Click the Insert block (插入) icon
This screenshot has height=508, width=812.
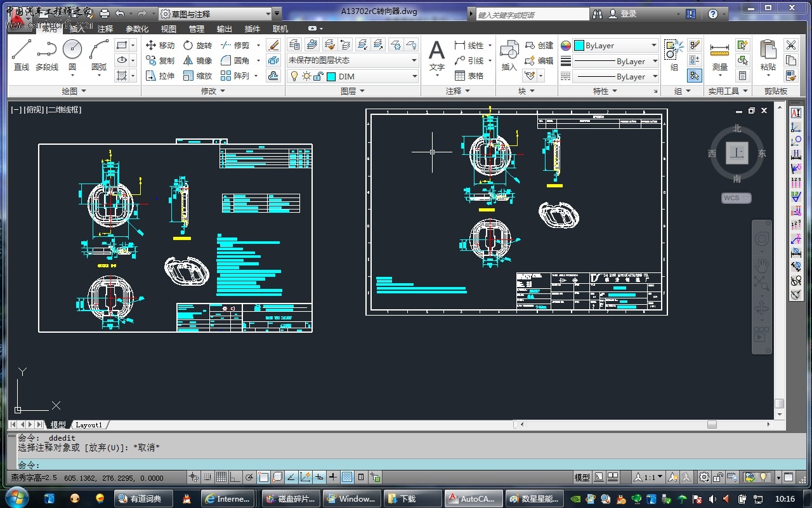point(509,55)
